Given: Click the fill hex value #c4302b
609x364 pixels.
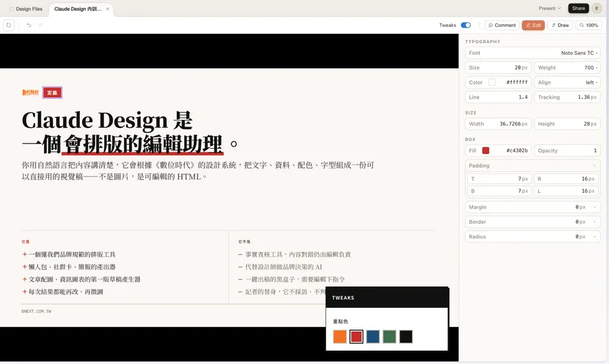Looking at the screenshot, I should point(517,151).
